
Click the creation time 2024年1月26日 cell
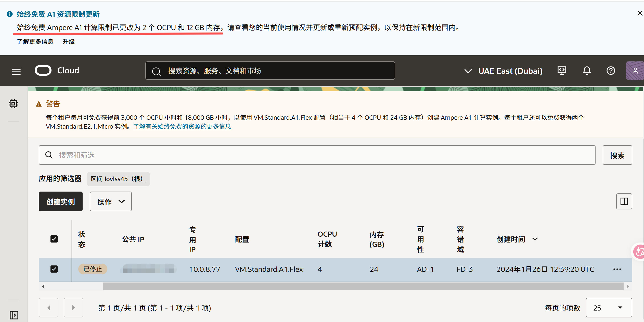coord(545,269)
